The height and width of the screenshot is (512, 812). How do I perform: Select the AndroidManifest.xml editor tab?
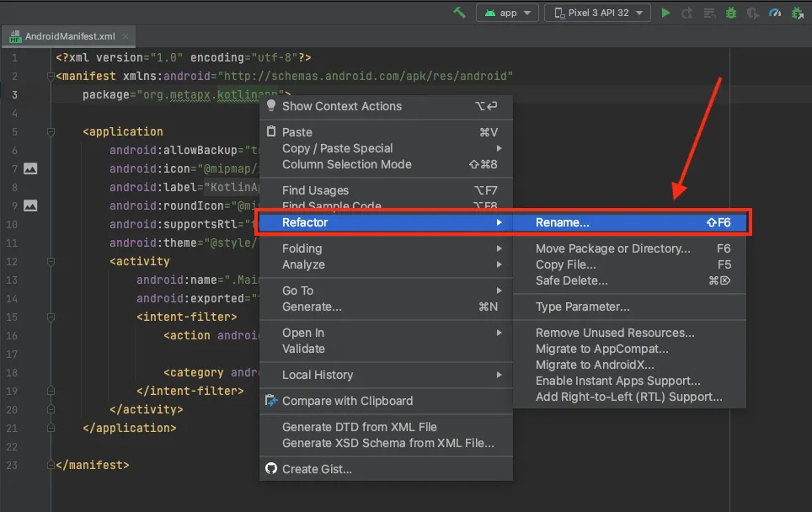69,36
